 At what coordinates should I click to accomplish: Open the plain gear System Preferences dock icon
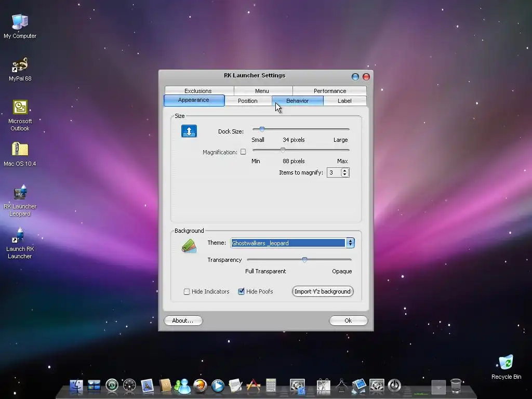coord(377,386)
